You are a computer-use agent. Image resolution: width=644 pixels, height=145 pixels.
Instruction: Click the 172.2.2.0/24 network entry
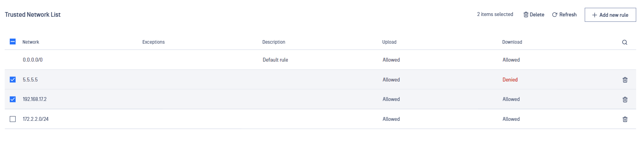coord(35,119)
